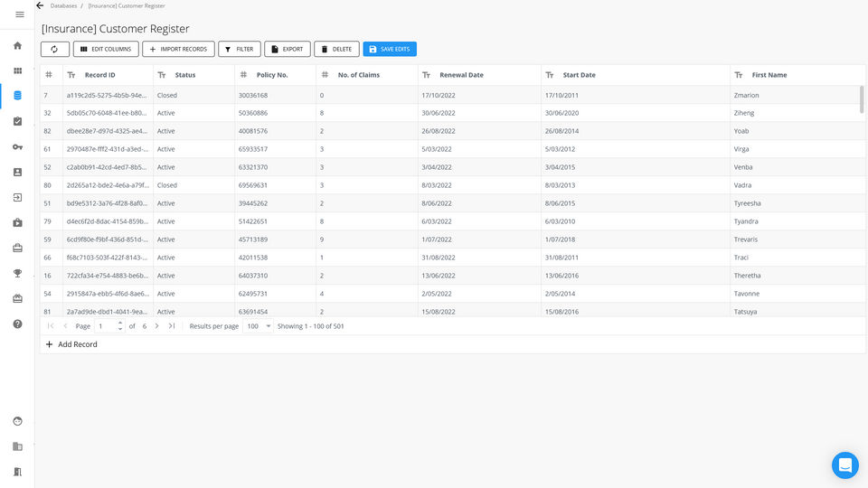Screen dimensions: 868x488
Task: Export the records
Action: click(x=288, y=49)
